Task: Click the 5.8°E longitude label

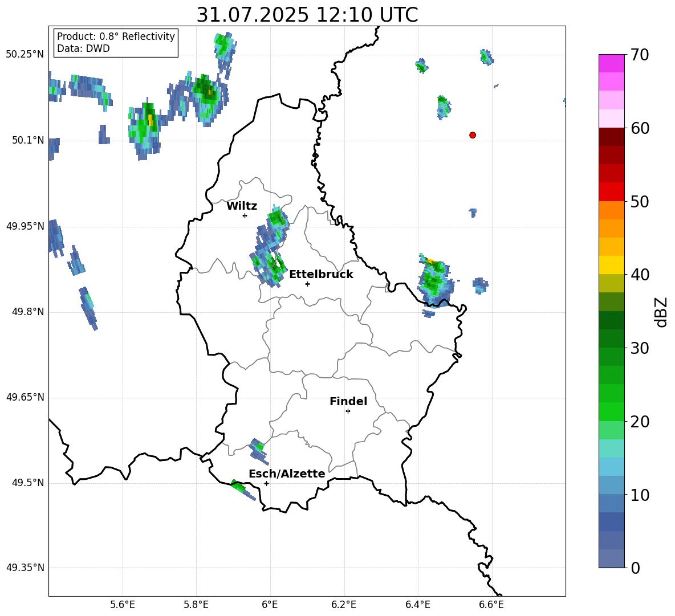Action: (196, 605)
